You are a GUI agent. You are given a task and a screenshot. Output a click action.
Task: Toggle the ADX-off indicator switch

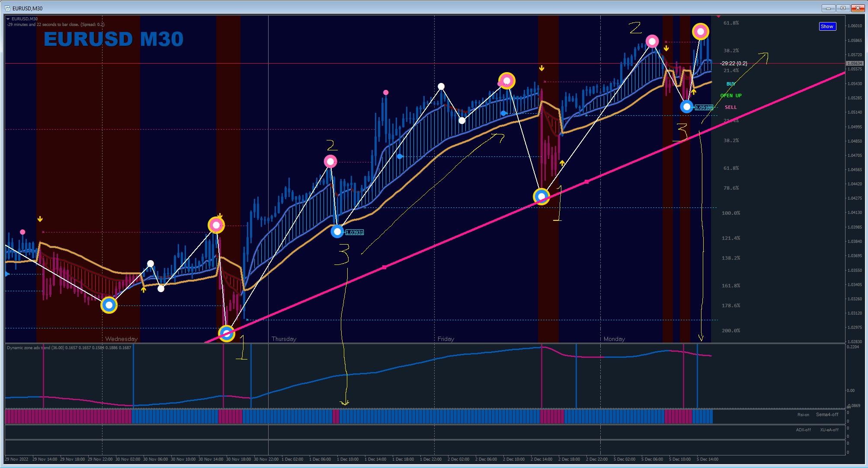pos(803,430)
